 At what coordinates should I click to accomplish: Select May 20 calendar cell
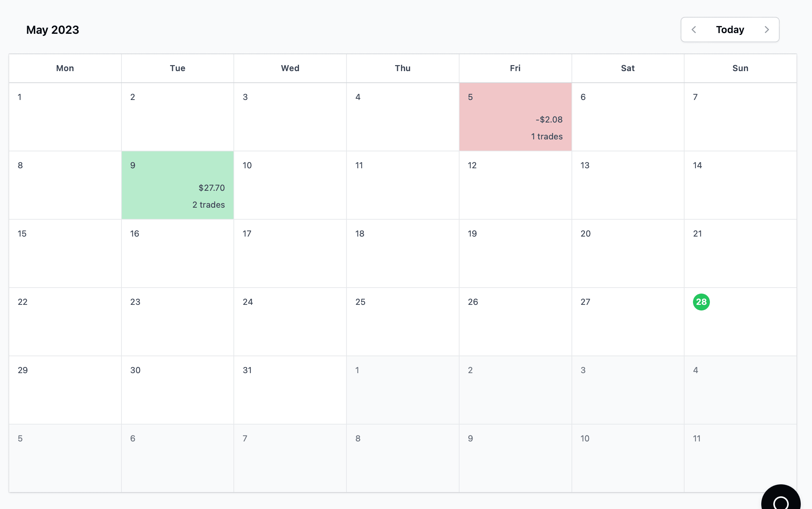pyautogui.click(x=628, y=253)
